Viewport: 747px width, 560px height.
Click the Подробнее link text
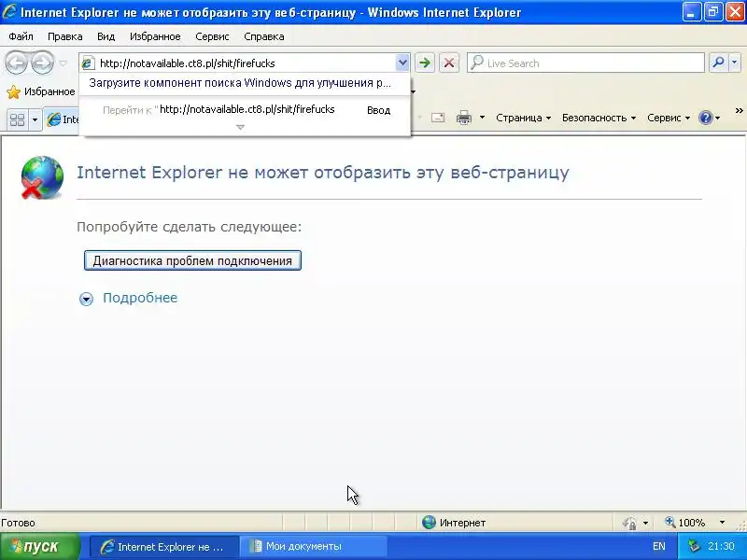coord(140,298)
